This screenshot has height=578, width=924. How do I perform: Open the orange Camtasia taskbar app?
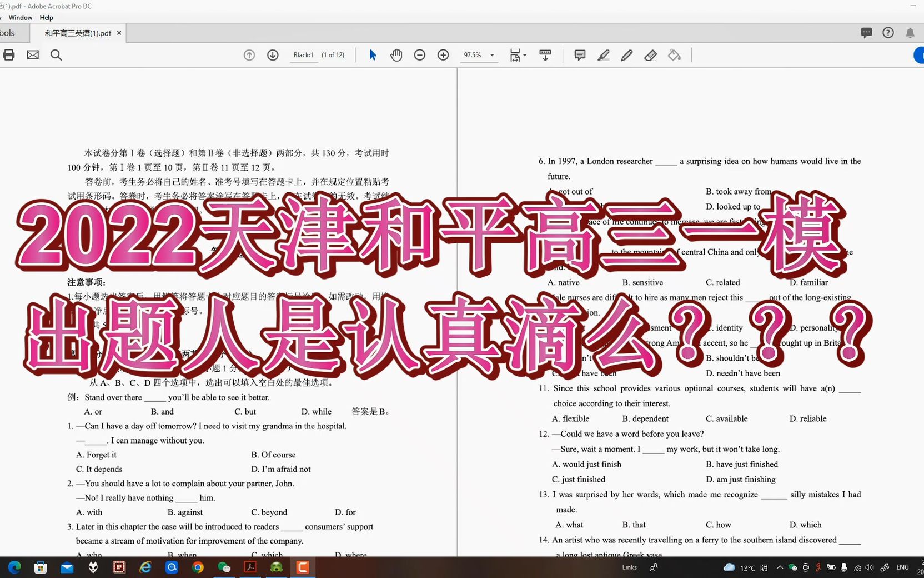(x=303, y=567)
